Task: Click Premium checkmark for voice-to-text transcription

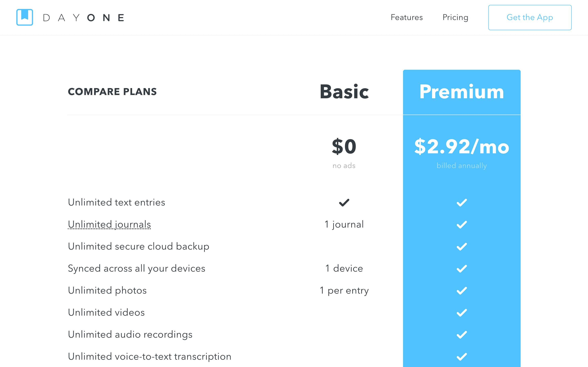Action: [462, 357]
